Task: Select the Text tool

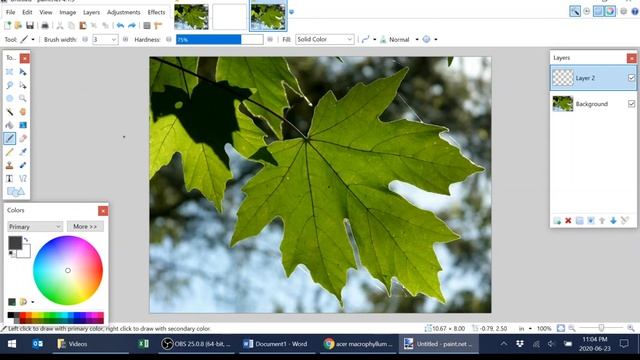Action: (x=9, y=178)
